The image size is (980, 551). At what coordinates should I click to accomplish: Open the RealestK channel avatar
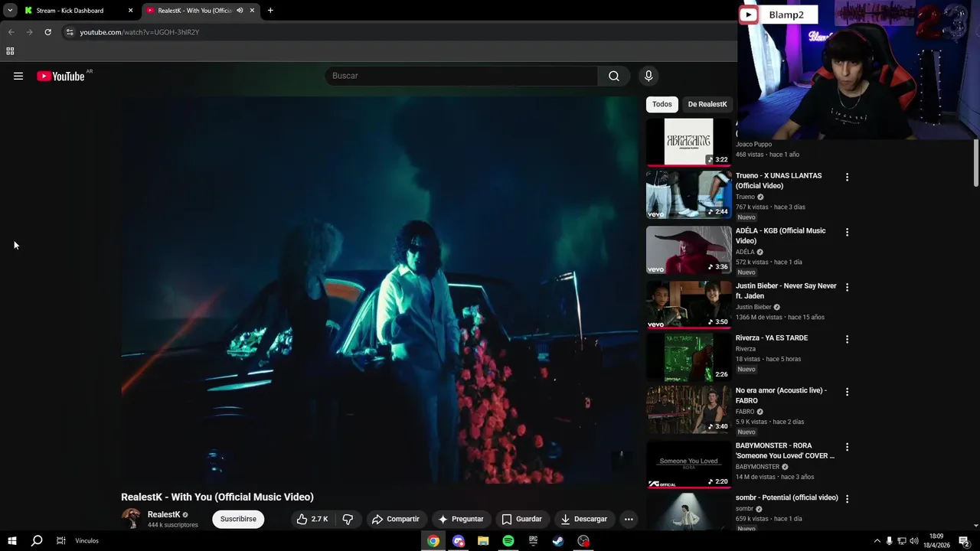point(131,518)
